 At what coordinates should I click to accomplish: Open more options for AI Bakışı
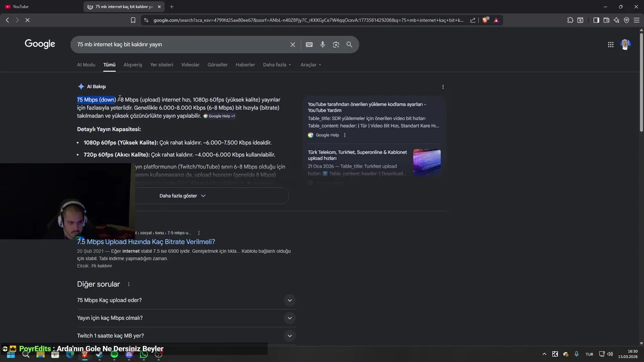[443, 86]
